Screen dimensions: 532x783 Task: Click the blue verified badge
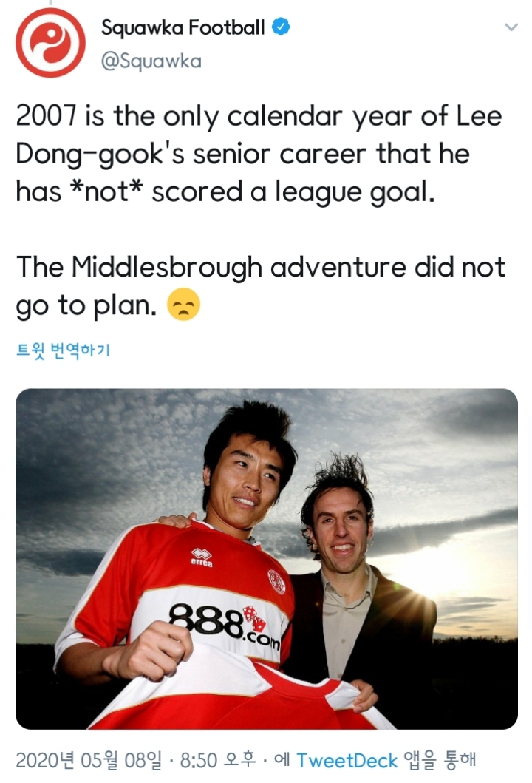click(x=281, y=27)
